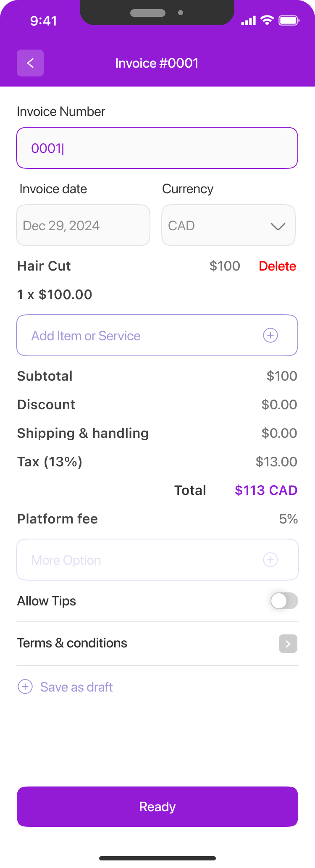
Task: Tap the Terms & conditions row label
Action: pyautogui.click(x=72, y=643)
